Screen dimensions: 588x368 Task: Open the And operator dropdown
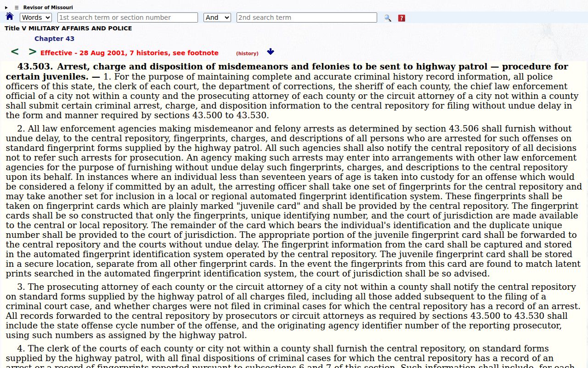pyautogui.click(x=217, y=17)
